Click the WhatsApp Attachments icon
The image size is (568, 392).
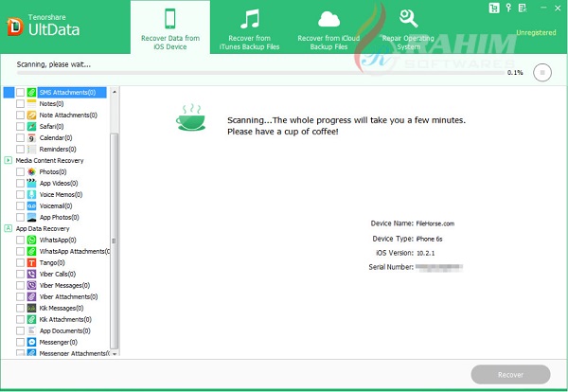31,252
